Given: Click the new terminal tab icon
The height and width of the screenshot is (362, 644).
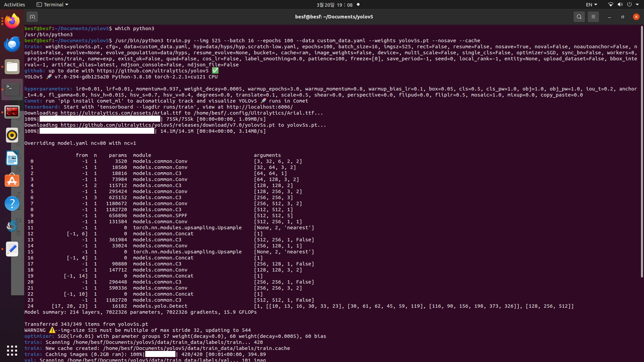Looking at the screenshot, I should click(x=32, y=17).
